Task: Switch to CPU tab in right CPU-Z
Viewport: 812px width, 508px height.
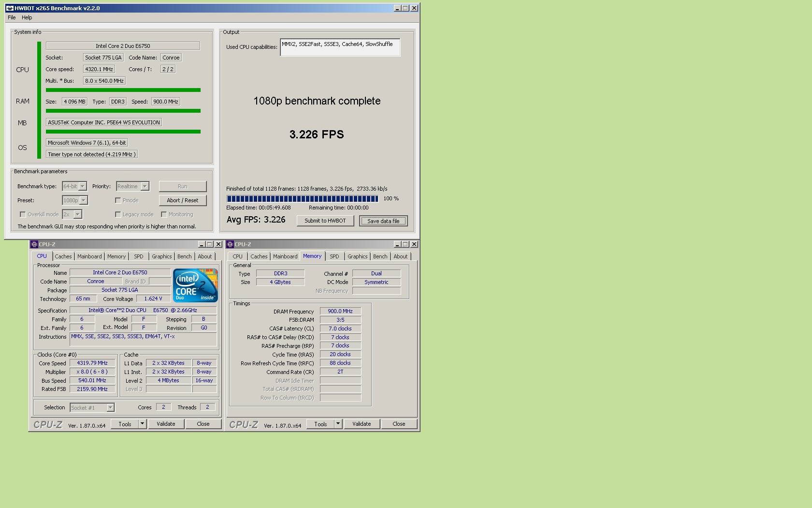Action: 237,256
